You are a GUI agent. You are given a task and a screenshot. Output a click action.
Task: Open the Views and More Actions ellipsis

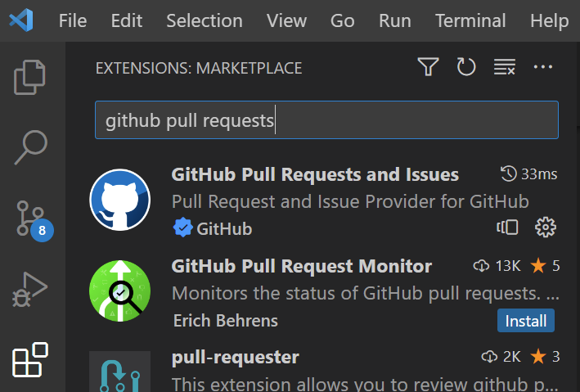coord(542,67)
